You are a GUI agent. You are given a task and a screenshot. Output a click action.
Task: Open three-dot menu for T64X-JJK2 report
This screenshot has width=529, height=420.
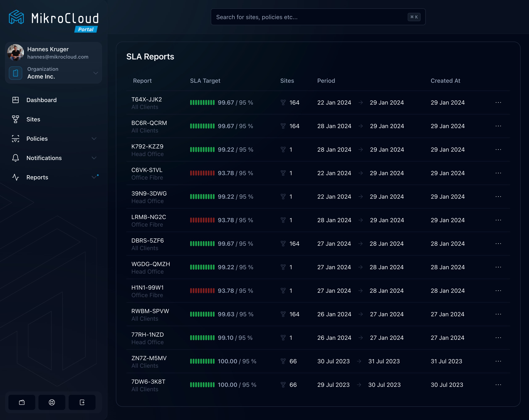coord(498,103)
